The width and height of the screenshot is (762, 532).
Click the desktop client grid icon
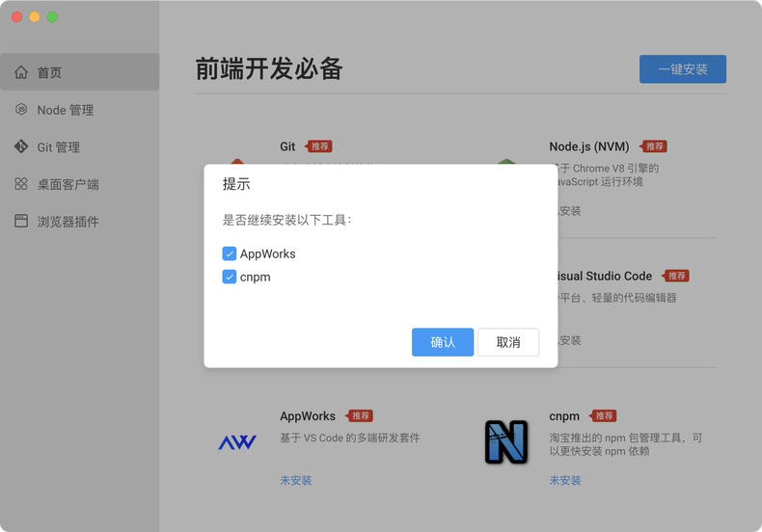[21, 183]
